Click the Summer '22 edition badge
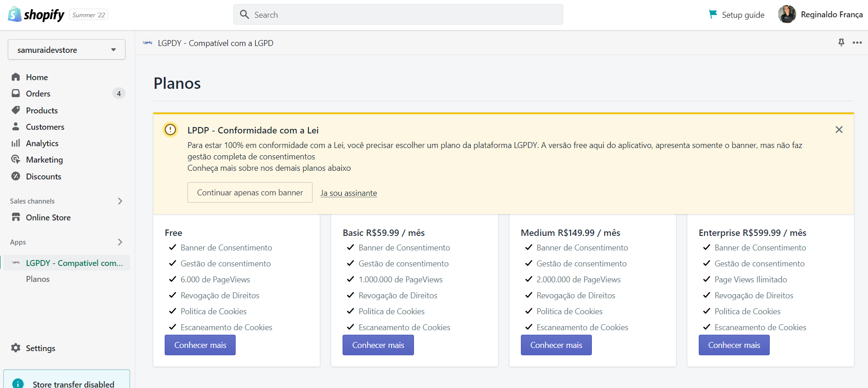 [x=89, y=15]
